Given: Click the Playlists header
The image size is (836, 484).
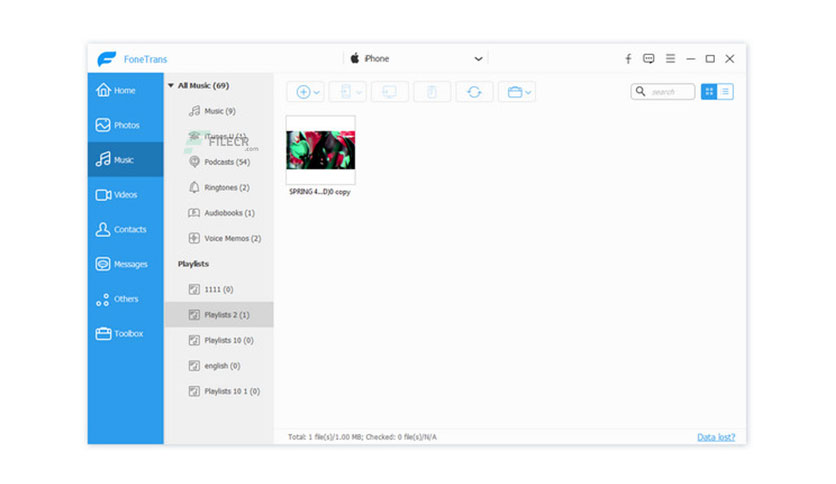Looking at the screenshot, I should tap(193, 264).
